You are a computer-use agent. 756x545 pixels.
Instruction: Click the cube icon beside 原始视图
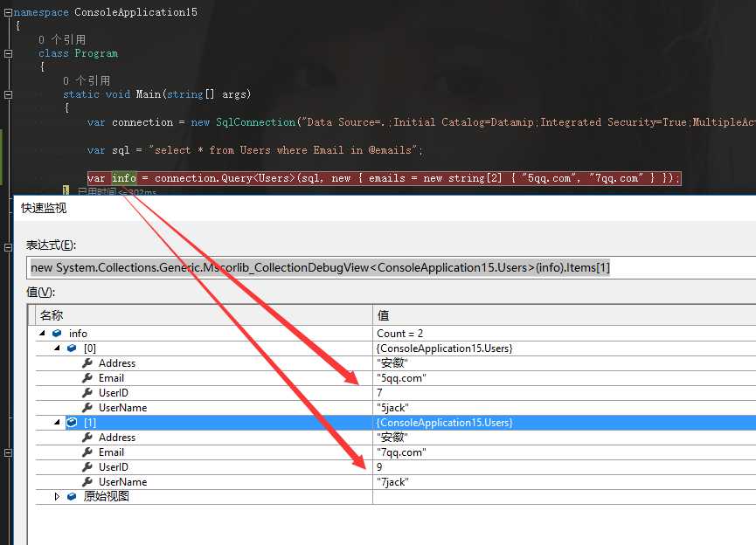[73, 497]
